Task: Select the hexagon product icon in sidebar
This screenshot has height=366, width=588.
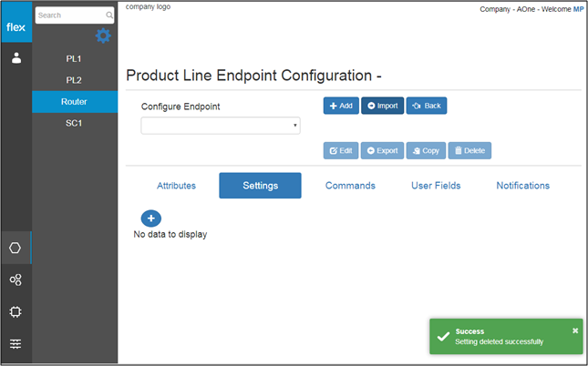Action: coord(15,248)
